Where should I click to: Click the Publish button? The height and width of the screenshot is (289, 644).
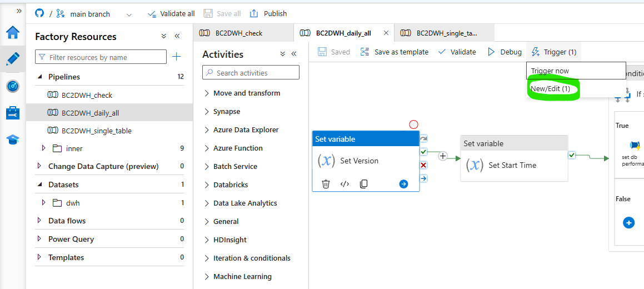click(x=268, y=13)
